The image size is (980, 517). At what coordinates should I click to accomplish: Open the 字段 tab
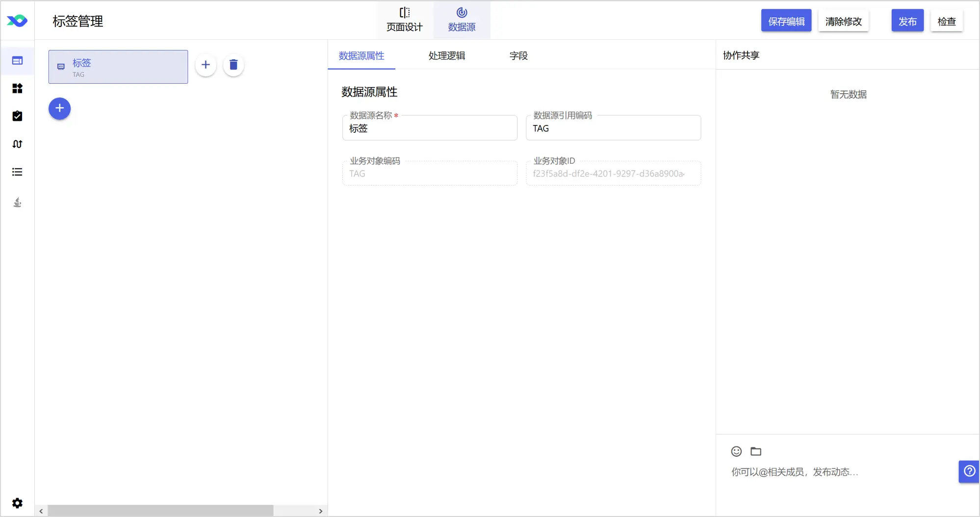pyautogui.click(x=518, y=55)
